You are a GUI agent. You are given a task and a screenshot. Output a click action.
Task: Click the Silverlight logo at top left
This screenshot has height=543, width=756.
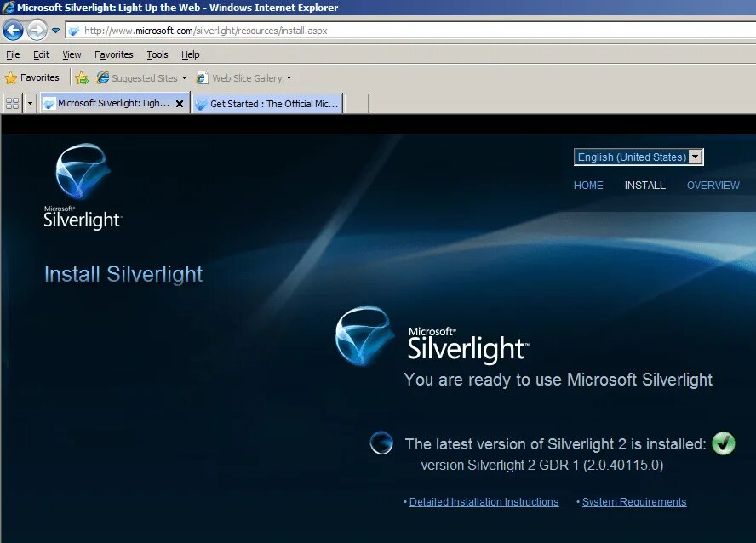[x=82, y=186]
